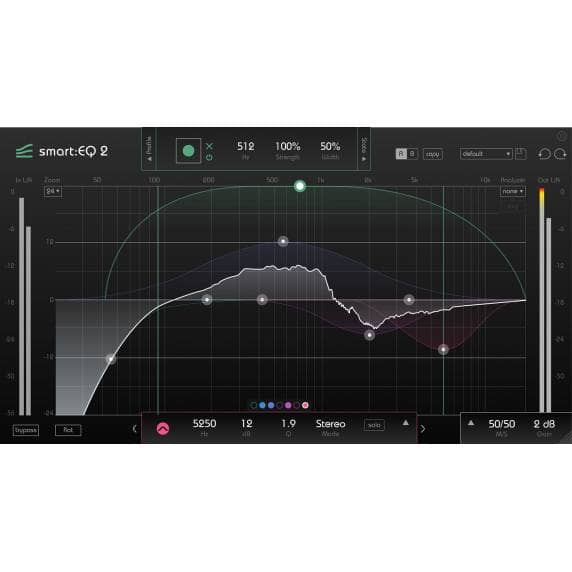Click the first blue band indicator dot
The image size is (572, 572).
[x=262, y=405]
